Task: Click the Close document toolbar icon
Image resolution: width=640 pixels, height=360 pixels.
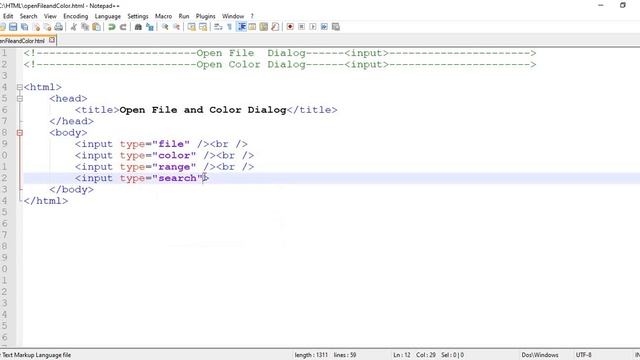Action: point(36,27)
